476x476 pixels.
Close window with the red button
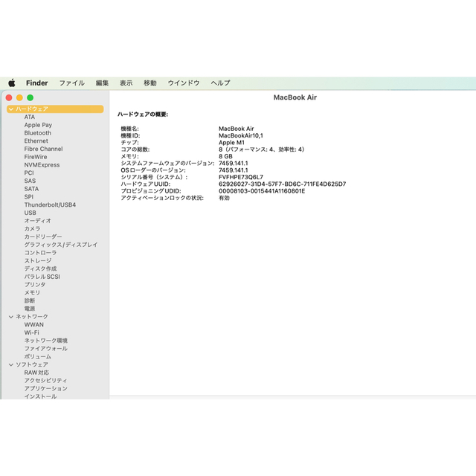[x=9, y=97]
